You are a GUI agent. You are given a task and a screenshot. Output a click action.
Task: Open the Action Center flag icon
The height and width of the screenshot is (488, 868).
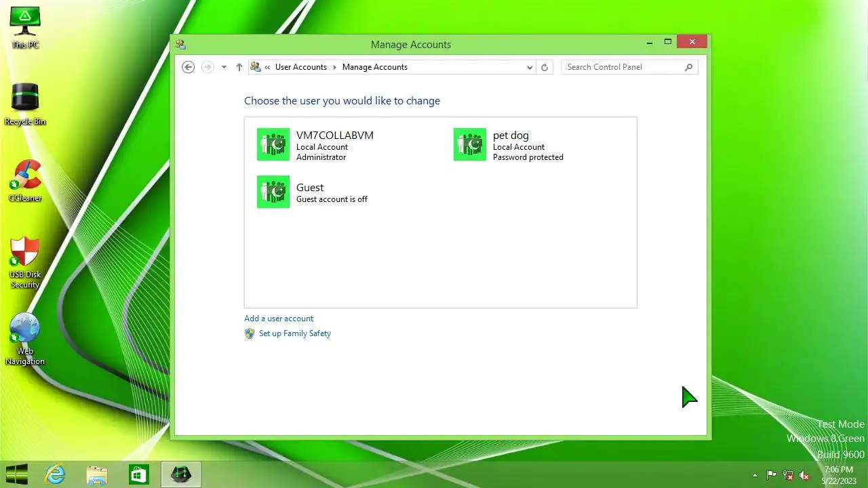[x=772, y=475]
